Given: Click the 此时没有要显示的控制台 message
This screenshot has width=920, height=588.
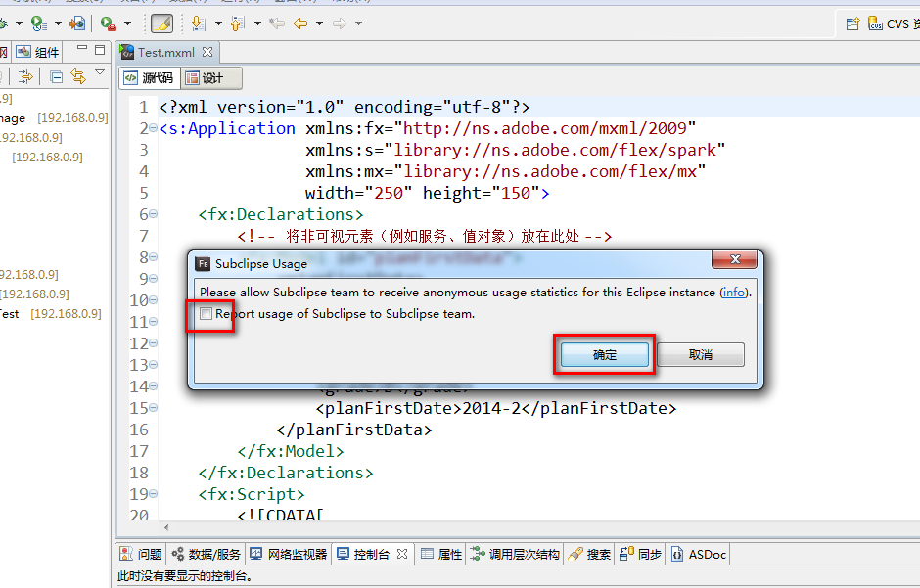Looking at the screenshot, I should coord(185,576).
